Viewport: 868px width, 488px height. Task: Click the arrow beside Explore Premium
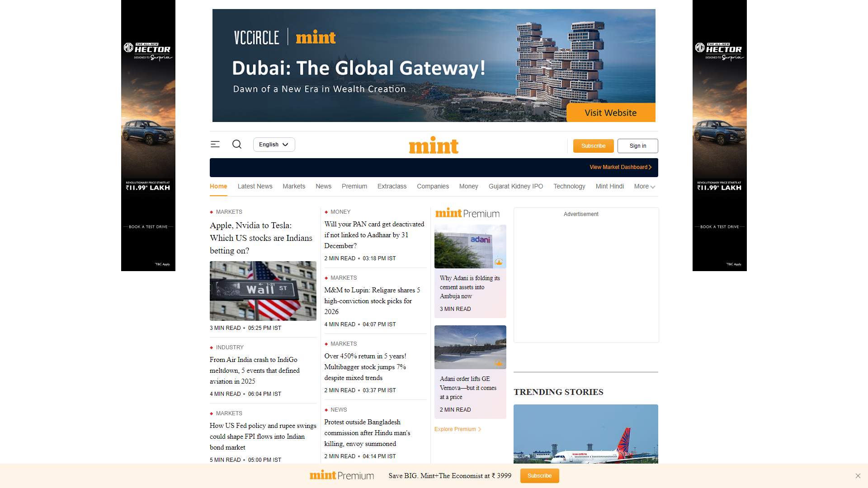481,429
